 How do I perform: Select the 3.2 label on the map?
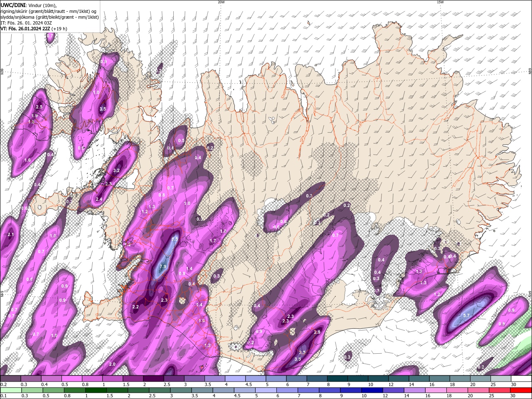(x=116, y=170)
